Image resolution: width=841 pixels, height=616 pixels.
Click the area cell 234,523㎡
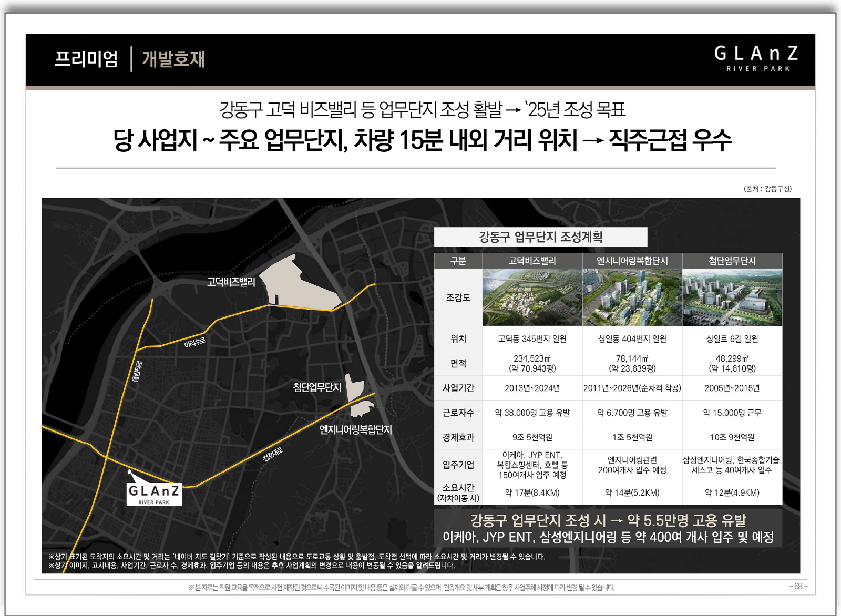532,363
